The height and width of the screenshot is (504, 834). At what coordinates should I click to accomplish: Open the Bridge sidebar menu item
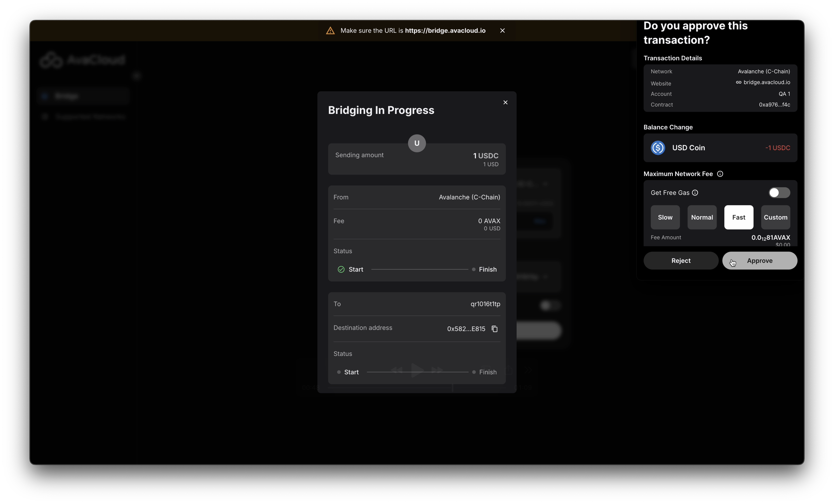tap(67, 96)
